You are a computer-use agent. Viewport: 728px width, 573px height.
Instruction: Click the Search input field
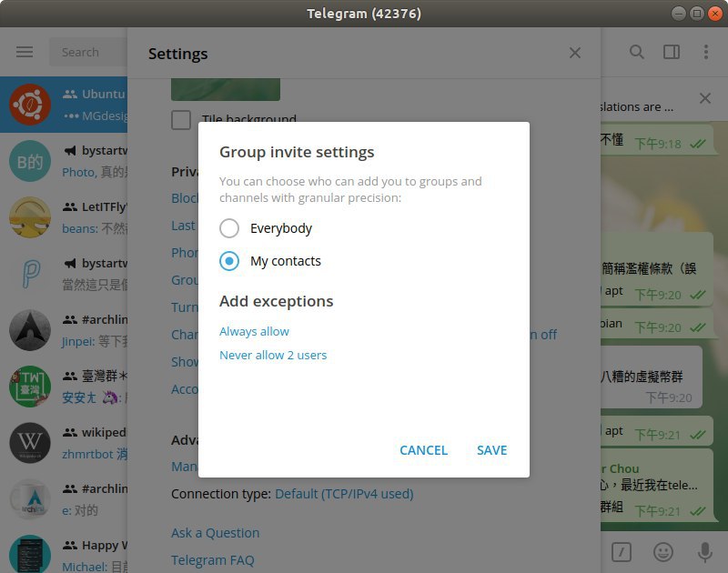pyautogui.click(x=88, y=52)
